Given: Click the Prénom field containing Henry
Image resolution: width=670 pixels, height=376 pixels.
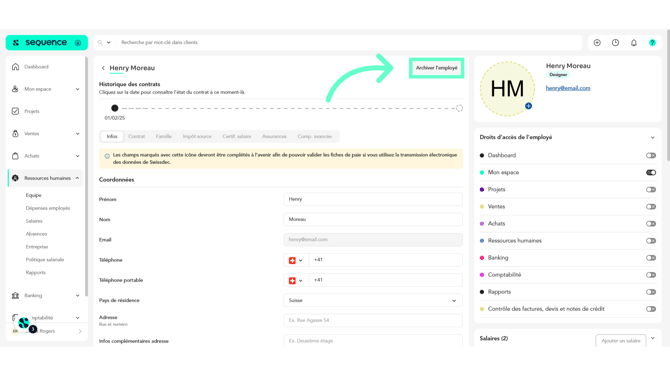Looking at the screenshot, I should [x=373, y=199].
